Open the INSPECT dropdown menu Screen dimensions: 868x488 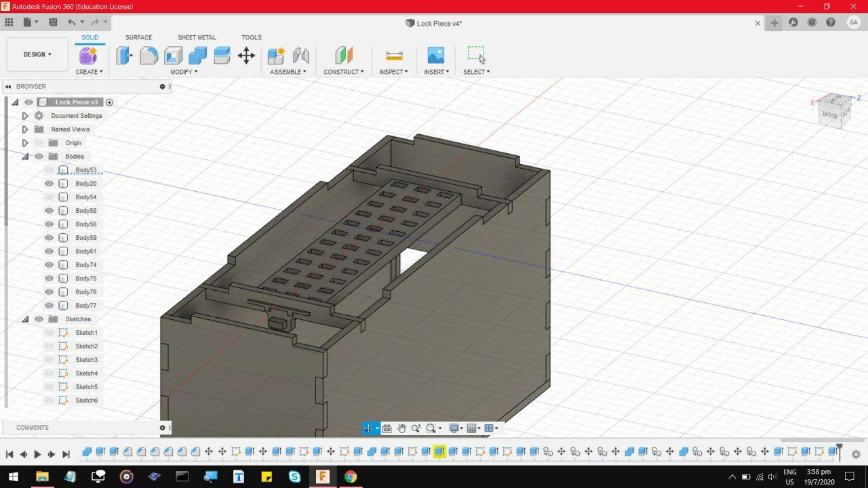pos(393,72)
